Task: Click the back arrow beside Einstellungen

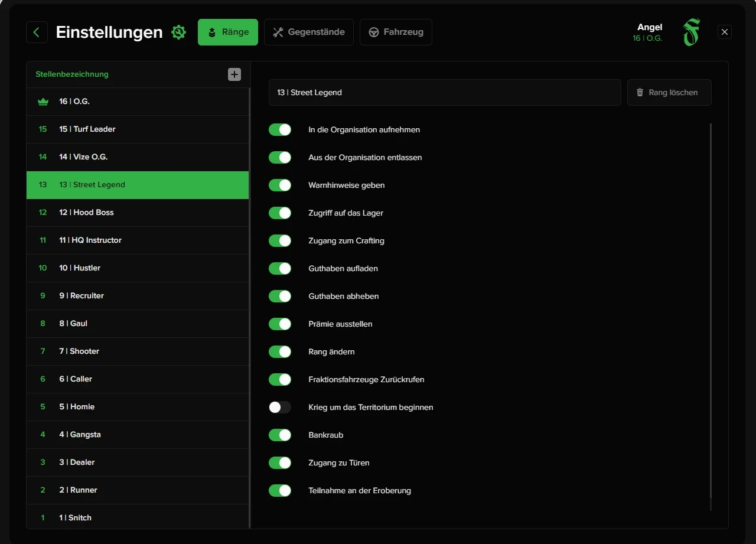Action: point(37,32)
